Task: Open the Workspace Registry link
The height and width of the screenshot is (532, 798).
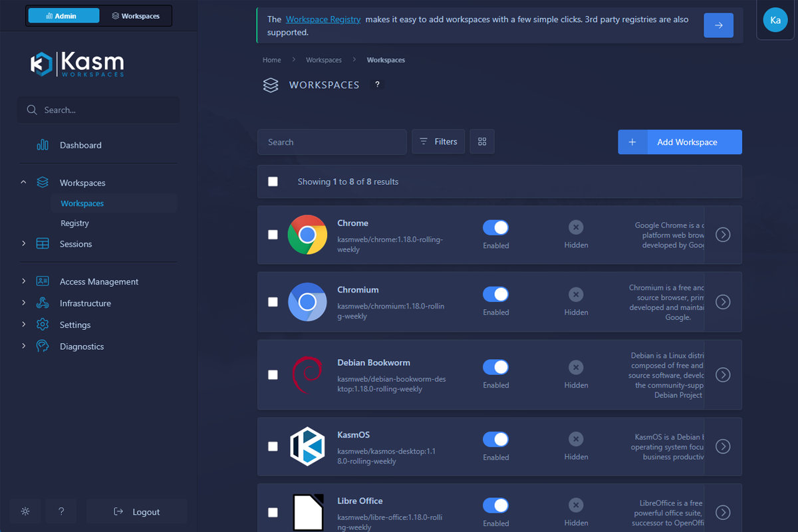Action: pos(323,19)
